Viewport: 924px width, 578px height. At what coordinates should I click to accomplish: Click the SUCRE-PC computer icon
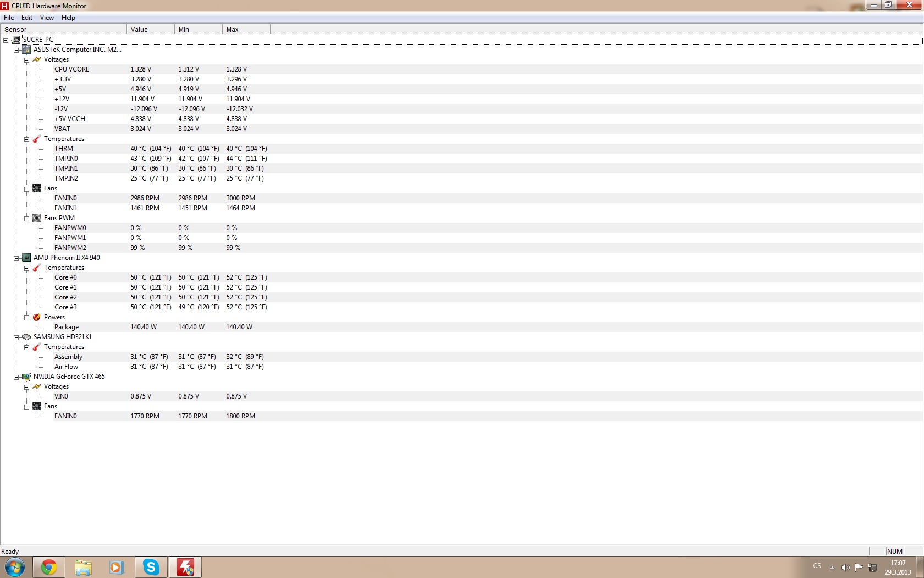(16, 40)
